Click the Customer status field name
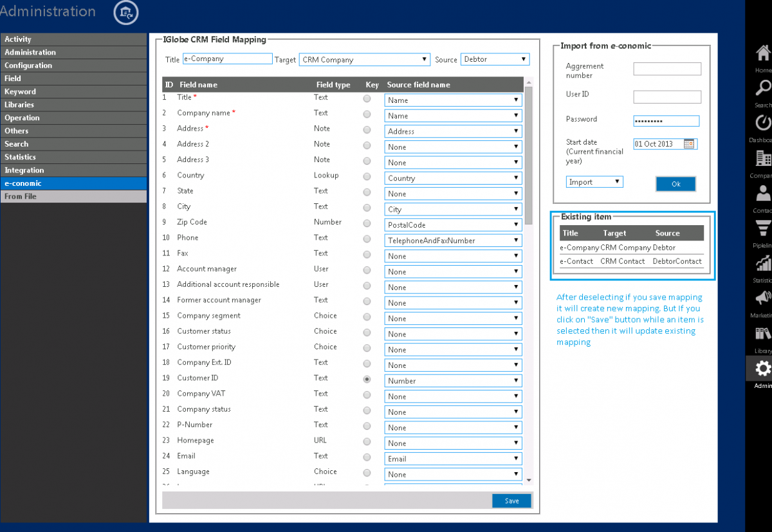This screenshot has width=772, height=532. [x=203, y=331]
